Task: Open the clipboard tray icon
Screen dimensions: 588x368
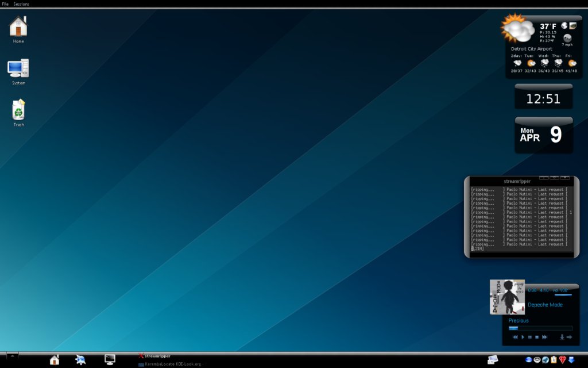Action: pyautogui.click(x=554, y=360)
